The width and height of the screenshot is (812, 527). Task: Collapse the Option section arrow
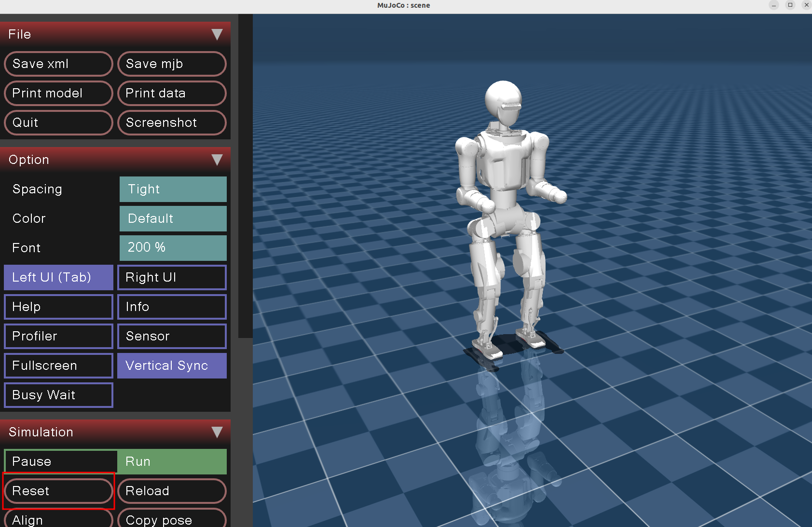[x=217, y=160]
